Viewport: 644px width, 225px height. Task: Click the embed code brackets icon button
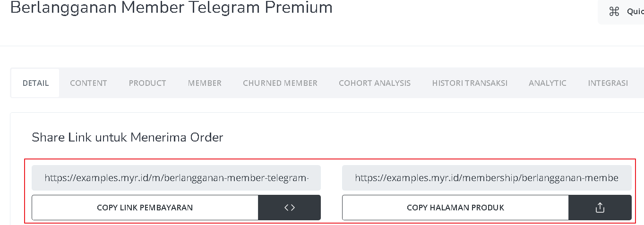[x=290, y=208]
